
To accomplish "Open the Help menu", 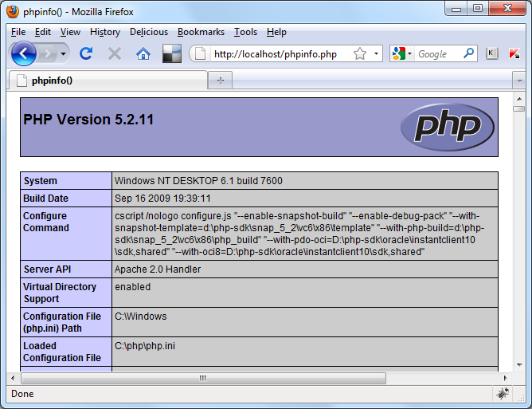I will tap(276, 32).
